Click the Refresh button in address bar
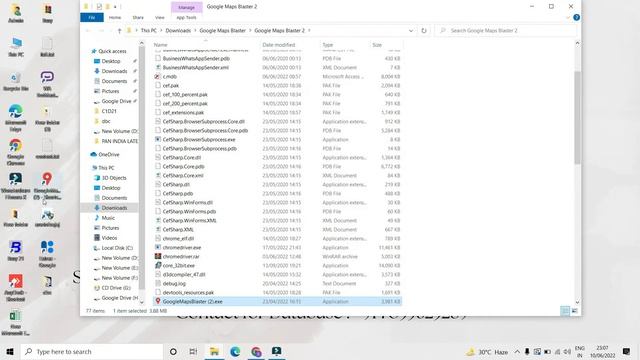The image size is (640, 360). click(424, 31)
